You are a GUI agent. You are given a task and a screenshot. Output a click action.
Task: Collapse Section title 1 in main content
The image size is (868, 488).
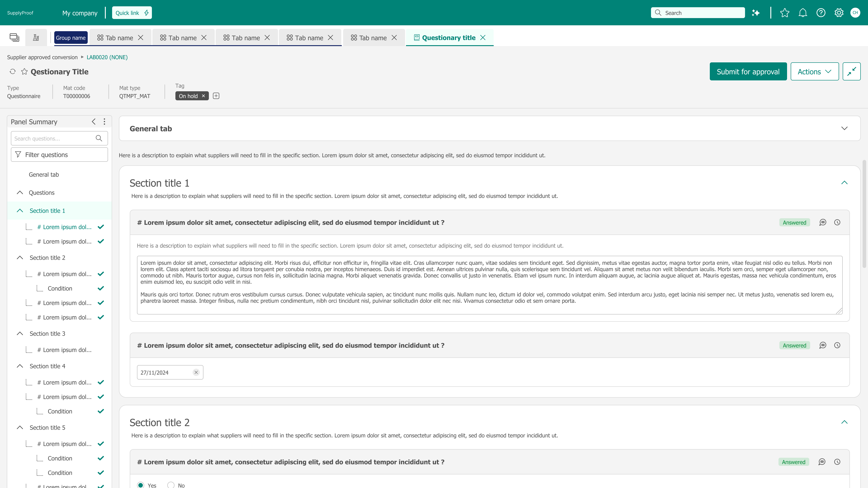(x=844, y=183)
